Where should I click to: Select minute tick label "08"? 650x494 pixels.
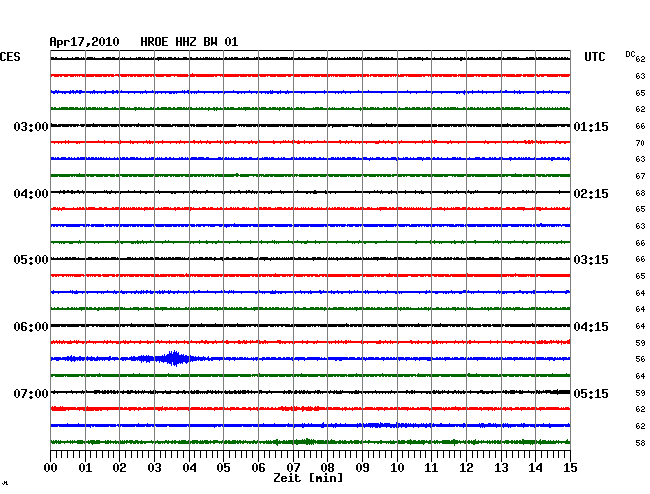327,467
